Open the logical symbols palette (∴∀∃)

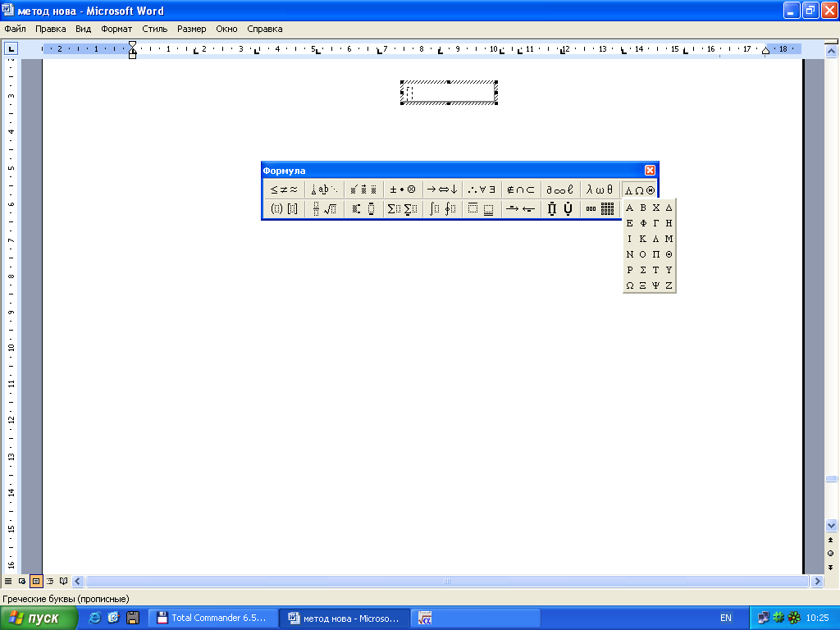point(481,189)
